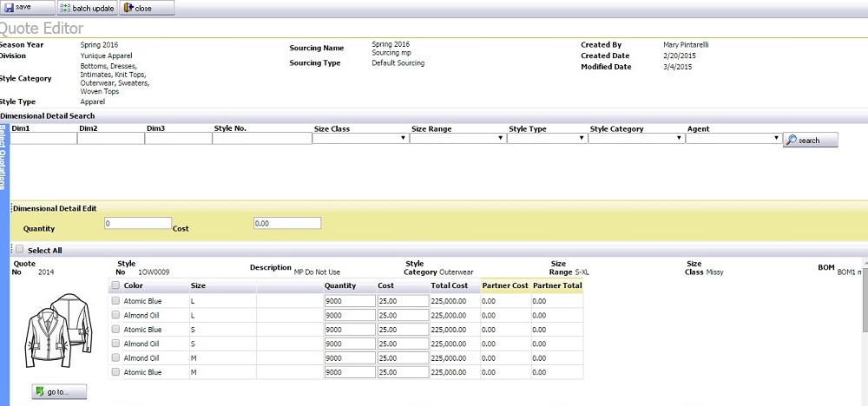Click the search button
Image resolution: width=868 pixels, height=406 pixels.
tap(811, 140)
